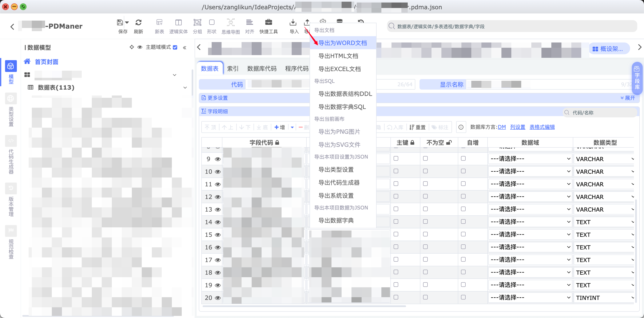The width and height of the screenshot is (644, 318).
Task: Click the 保存 save icon
Action: point(120,23)
